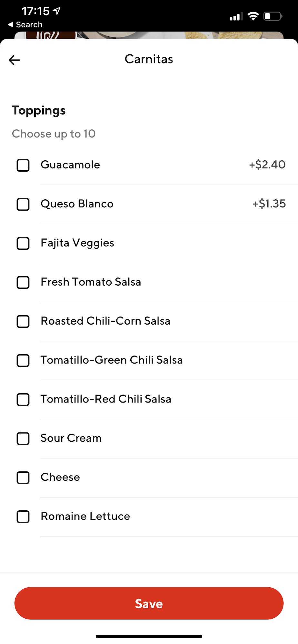
Task: Tap the back arrow icon
Action: [14, 60]
